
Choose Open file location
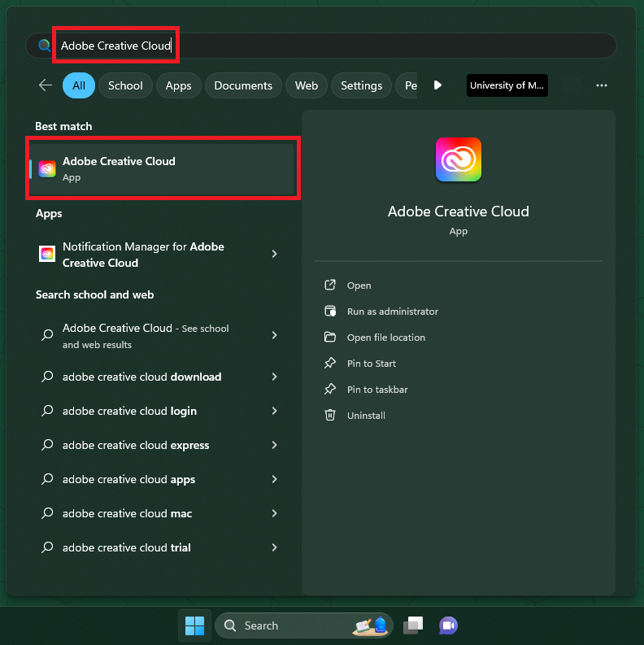point(386,338)
